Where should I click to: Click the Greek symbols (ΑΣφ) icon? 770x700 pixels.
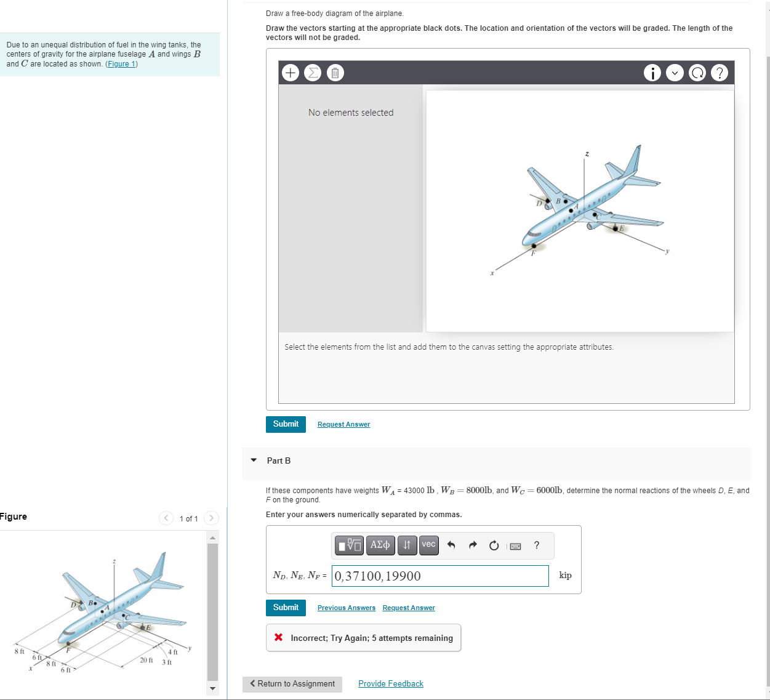pyautogui.click(x=380, y=545)
